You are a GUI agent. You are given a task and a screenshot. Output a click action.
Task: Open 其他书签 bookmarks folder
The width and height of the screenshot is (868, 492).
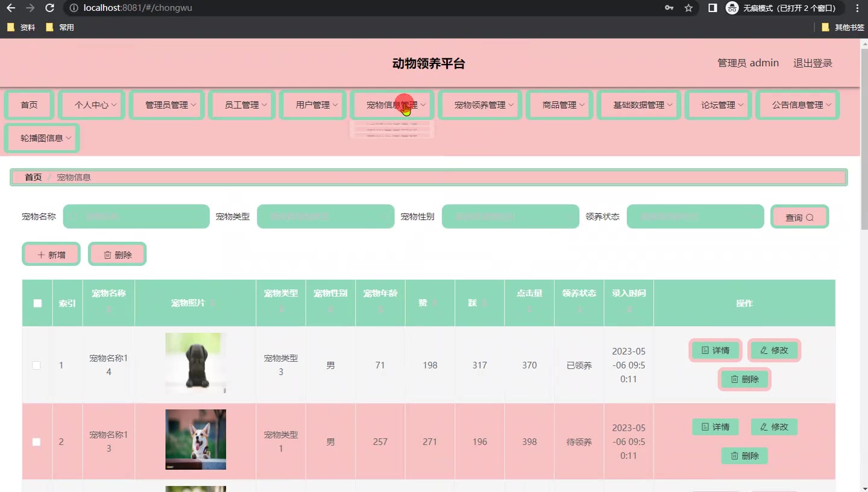click(843, 27)
